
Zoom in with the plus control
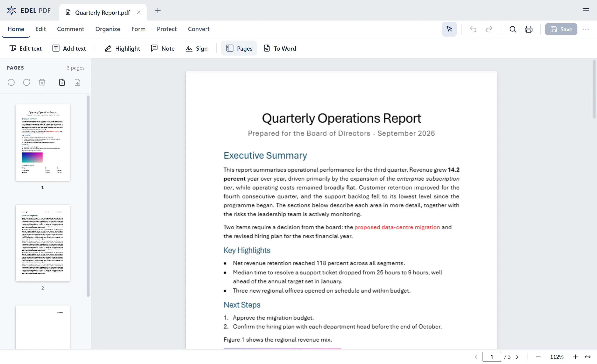pos(576,357)
